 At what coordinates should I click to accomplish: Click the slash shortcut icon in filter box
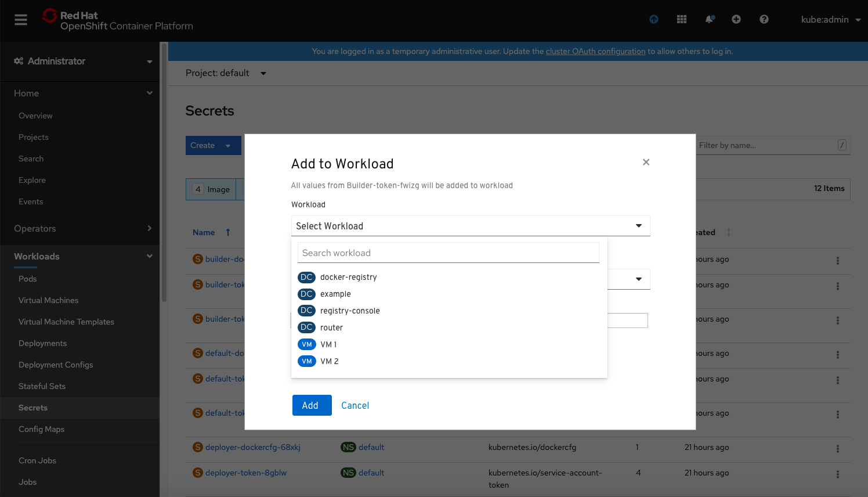pyautogui.click(x=842, y=145)
